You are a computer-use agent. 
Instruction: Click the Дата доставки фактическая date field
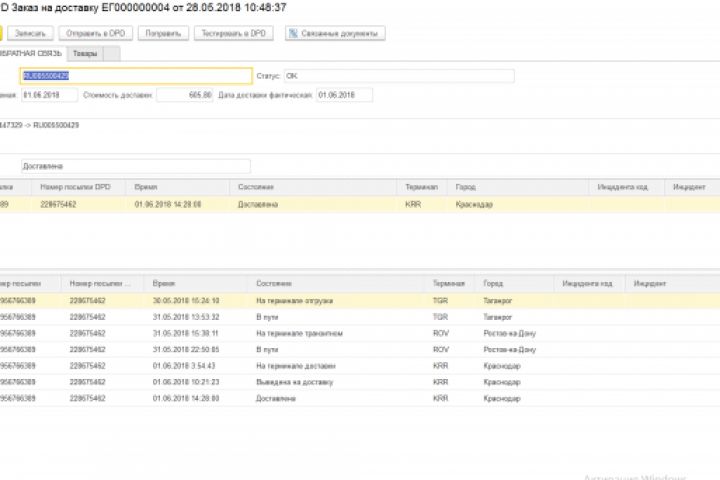coord(344,95)
